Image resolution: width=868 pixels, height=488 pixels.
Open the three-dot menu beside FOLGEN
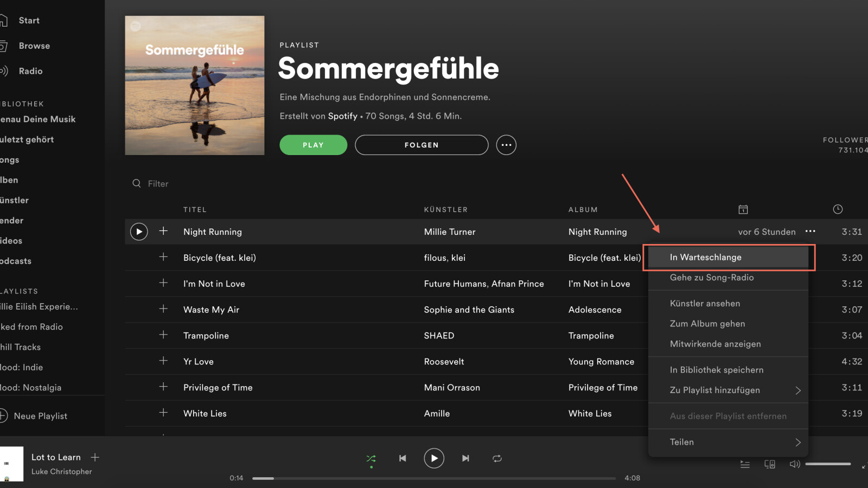click(x=506, y=145)
